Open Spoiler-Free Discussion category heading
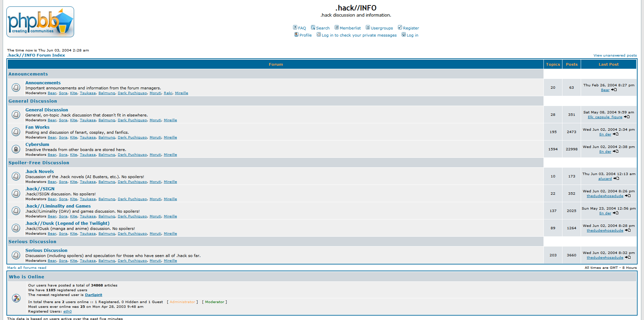The image size is (644, 320). tap(39, 163)
